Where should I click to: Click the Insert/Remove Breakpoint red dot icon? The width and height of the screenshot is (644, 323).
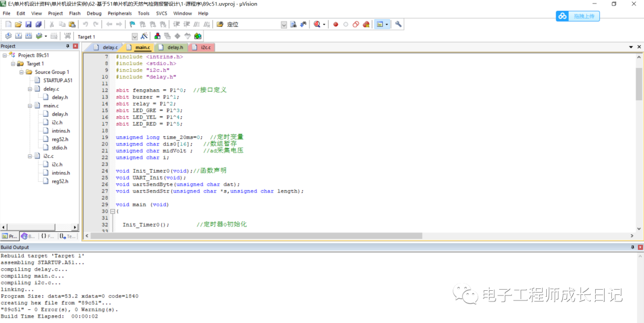pos(336,24)
